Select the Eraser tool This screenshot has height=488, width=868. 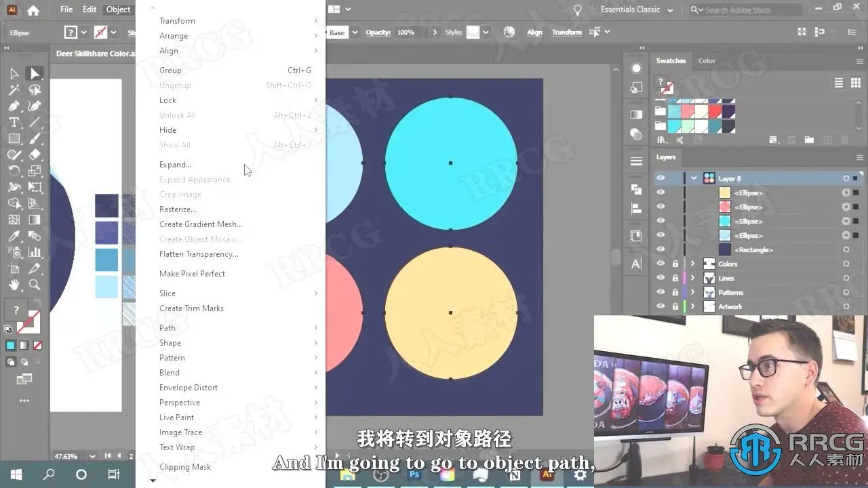[35, 155]
